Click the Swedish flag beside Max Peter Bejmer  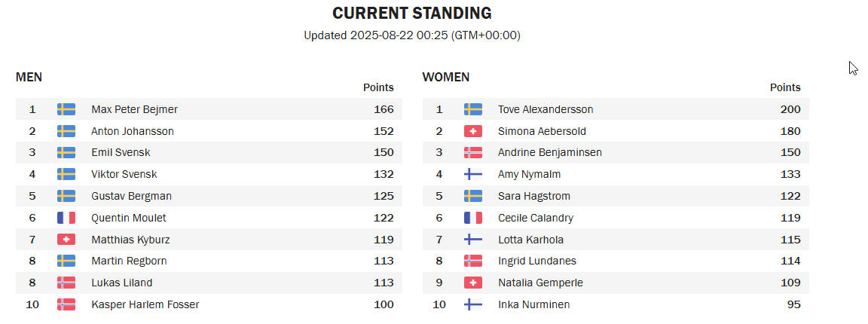click(x=66, y=109)
